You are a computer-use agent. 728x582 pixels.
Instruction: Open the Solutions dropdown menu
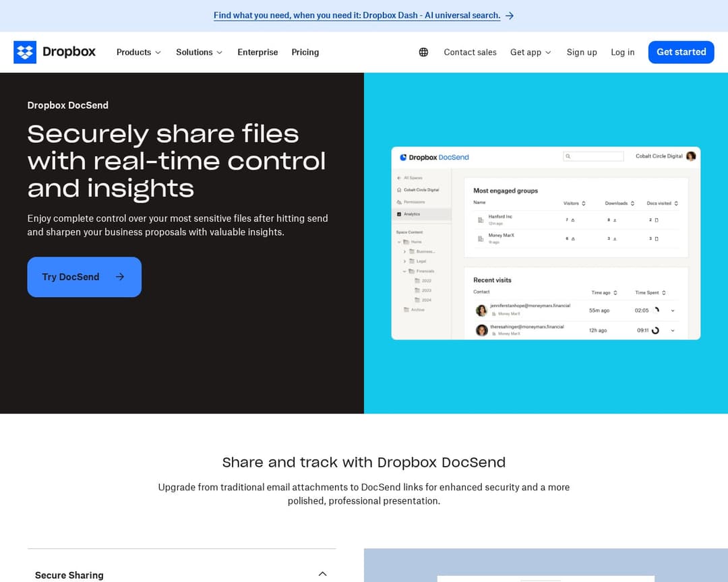pos(199,52)
